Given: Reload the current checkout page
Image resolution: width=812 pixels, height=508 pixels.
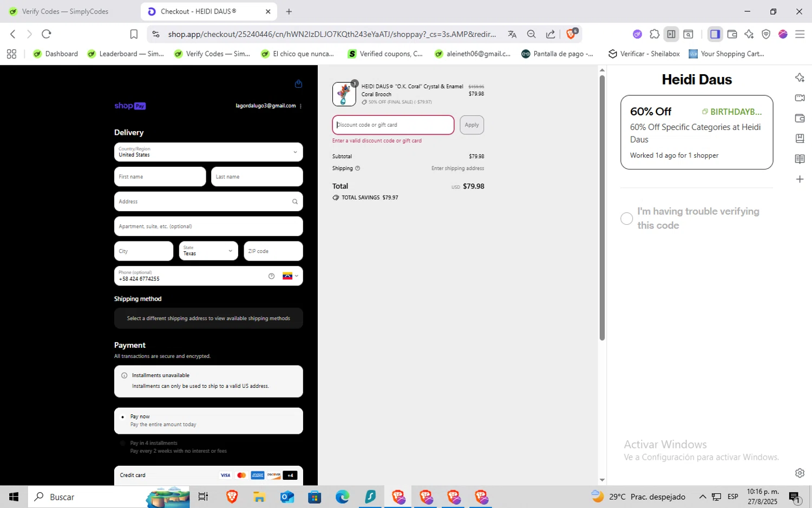Looking at the screenshot, I should [x=47, y=34].
